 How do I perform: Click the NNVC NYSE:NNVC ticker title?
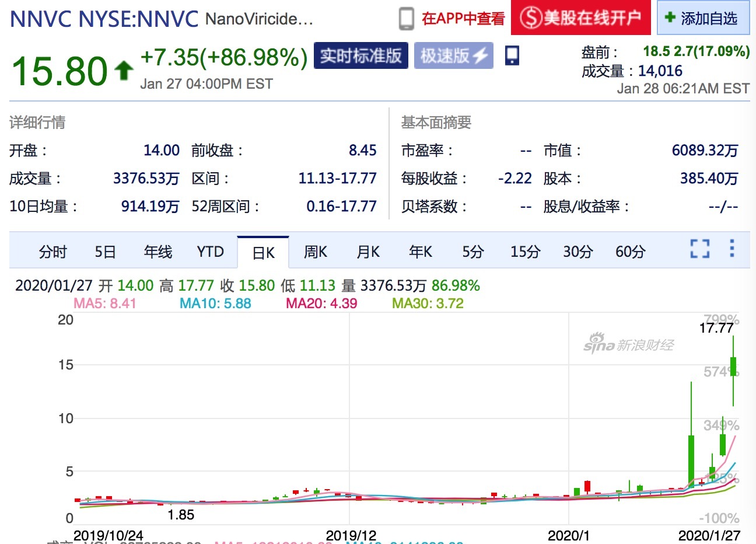coord(104,19)
